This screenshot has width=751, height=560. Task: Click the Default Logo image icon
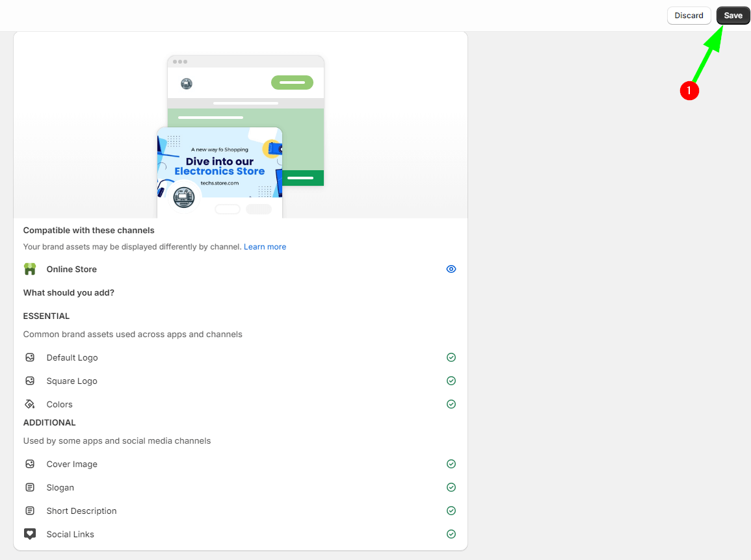tap(30, 357)
